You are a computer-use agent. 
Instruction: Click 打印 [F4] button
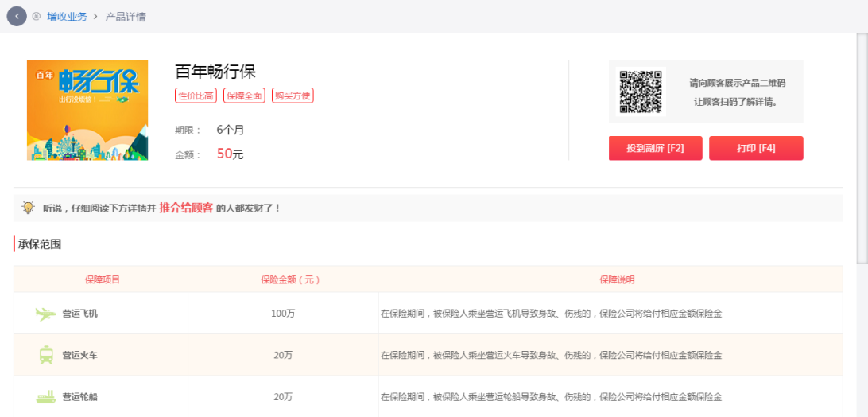756,148
